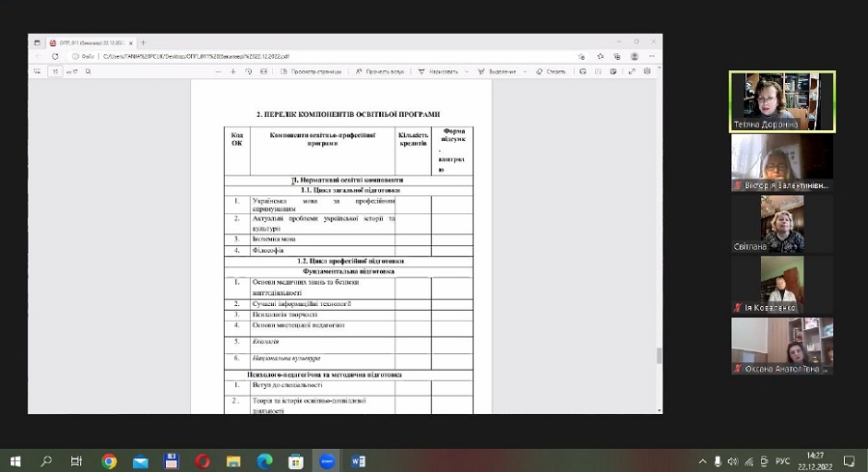Open Google Chrome from the taskbar
The width and height of the screenshot is (868, 472).
pyautogui.click(x=109, y=460)
